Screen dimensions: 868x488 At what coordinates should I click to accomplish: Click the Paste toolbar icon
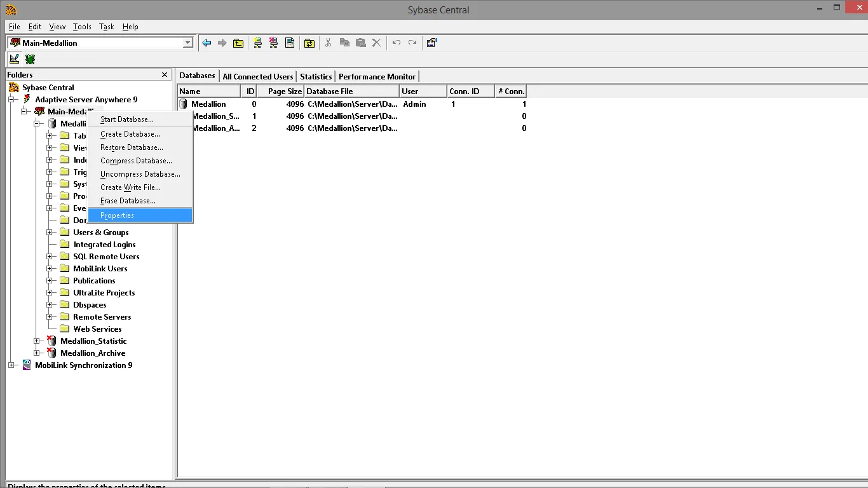pos(360,43)
